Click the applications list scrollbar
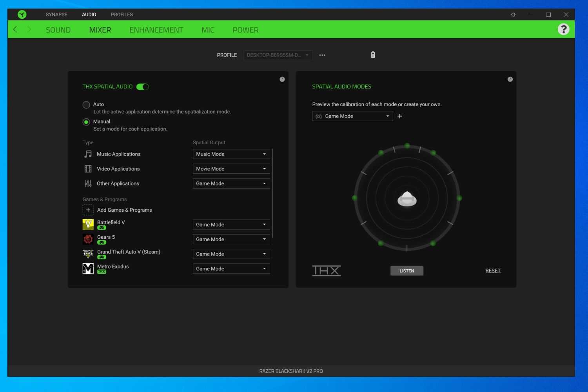Viewport: 588px width, 392px height. 272,193
